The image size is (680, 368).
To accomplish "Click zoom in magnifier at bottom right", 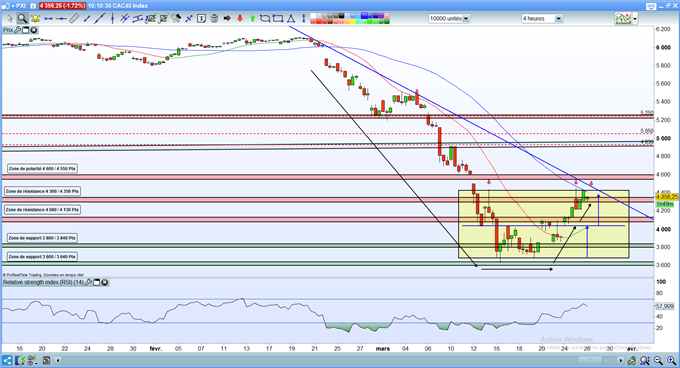I will point(672,360).
